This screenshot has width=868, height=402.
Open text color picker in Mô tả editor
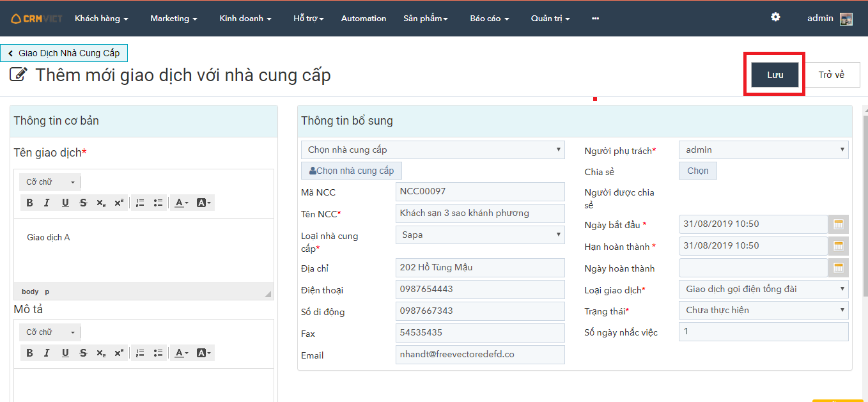click(x=182, y=353)
